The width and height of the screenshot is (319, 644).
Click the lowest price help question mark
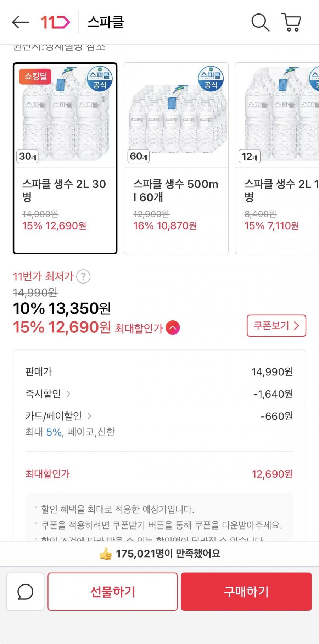(x=83, y=276)
